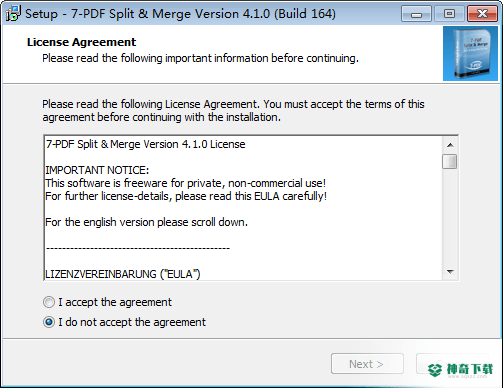The height and width of the screenshot is (388, 503).
Task: Click the empty scrollbar track below the thumb
Action: 450,217
